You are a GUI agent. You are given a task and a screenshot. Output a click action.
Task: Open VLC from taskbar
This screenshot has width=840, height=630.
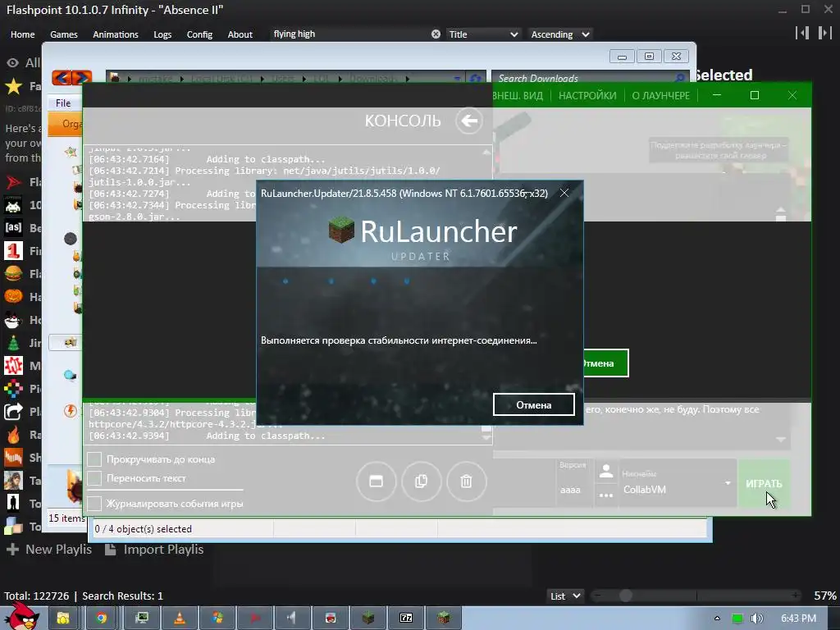coord(180,619)
